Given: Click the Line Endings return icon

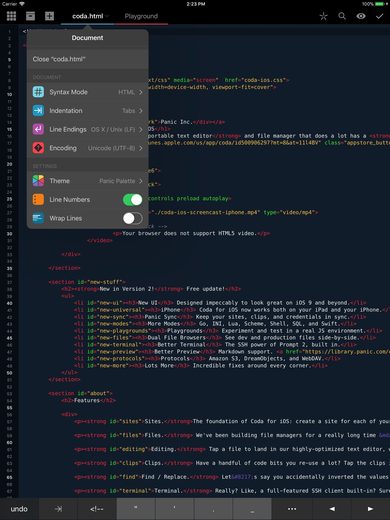Looking at the screenshot, I should (38, 129).
